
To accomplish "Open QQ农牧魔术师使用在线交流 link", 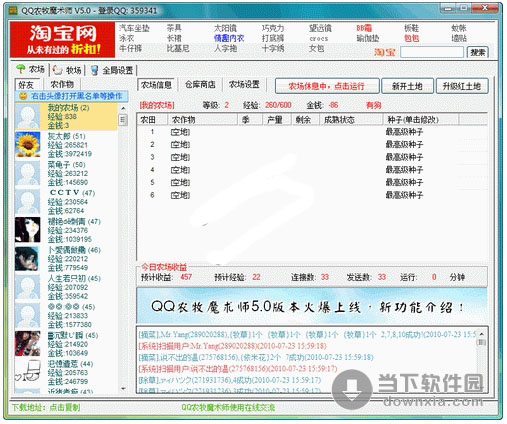I will tap(228, 407).
